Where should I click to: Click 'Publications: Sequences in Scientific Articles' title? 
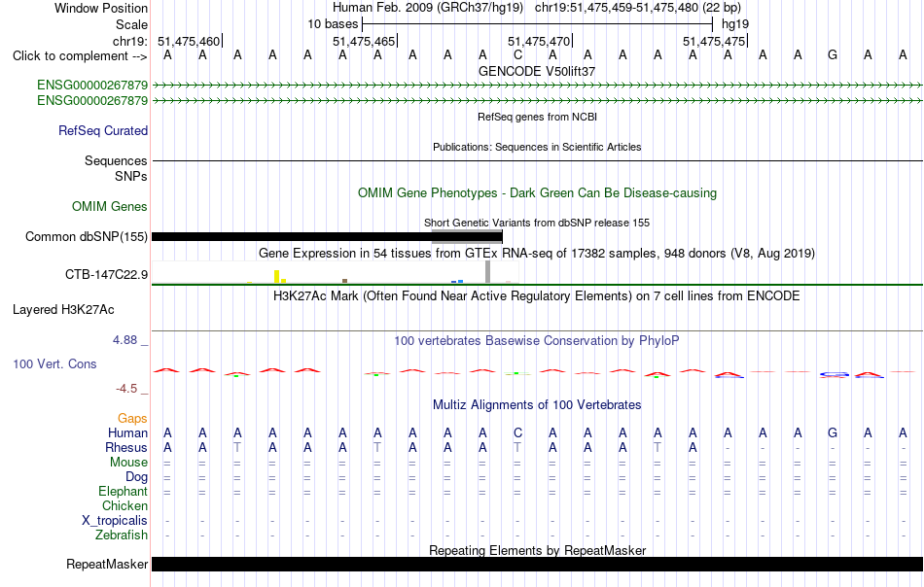(537, 147)
